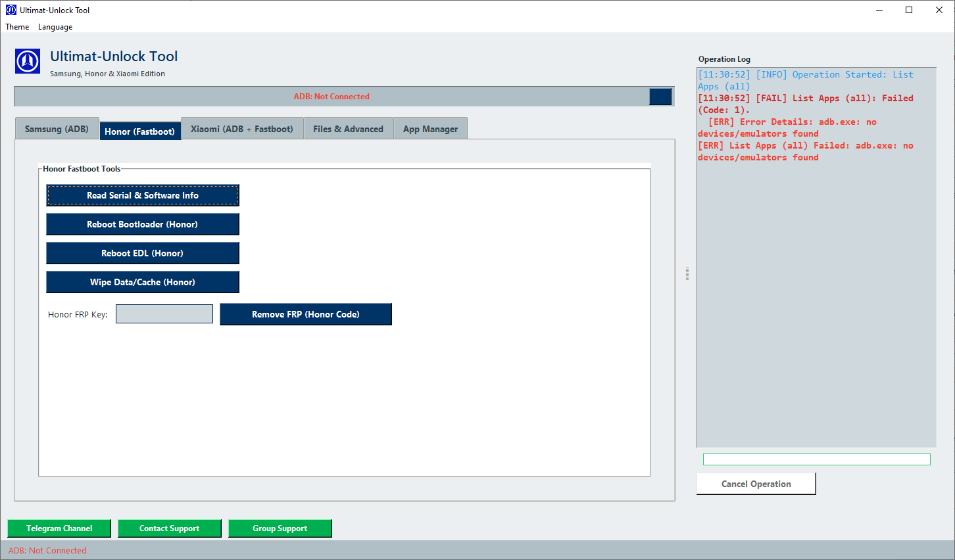Viewport: 955px width, 560px height.
Task: Click the dark blue square beside ADB status bar
Action: click(x=660, y=96)
